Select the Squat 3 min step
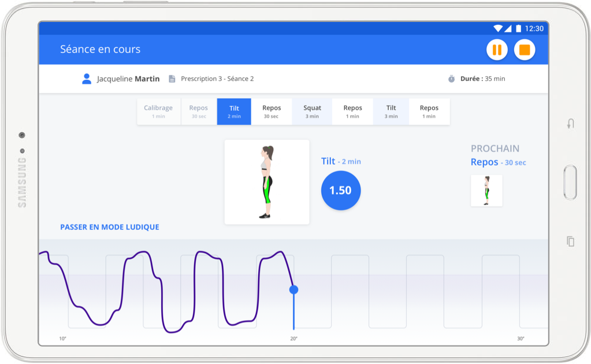Image resolution: width=591 pixels, height=364 pixels. pyautogui.click(x=312, y=112)
